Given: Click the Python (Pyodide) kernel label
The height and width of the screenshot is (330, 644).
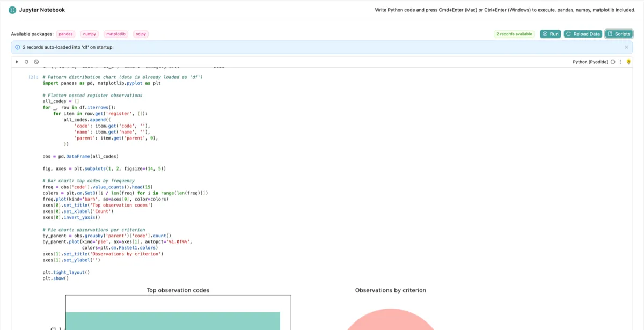Looking at the screenshot, I should [x=590, y=62].
